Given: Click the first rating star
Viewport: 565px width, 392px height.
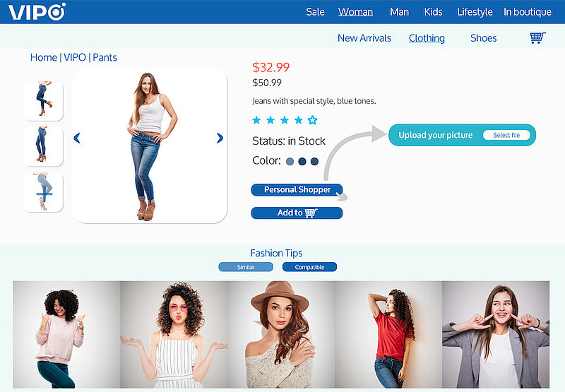Looking at the screenshot, I should point(256,120).
